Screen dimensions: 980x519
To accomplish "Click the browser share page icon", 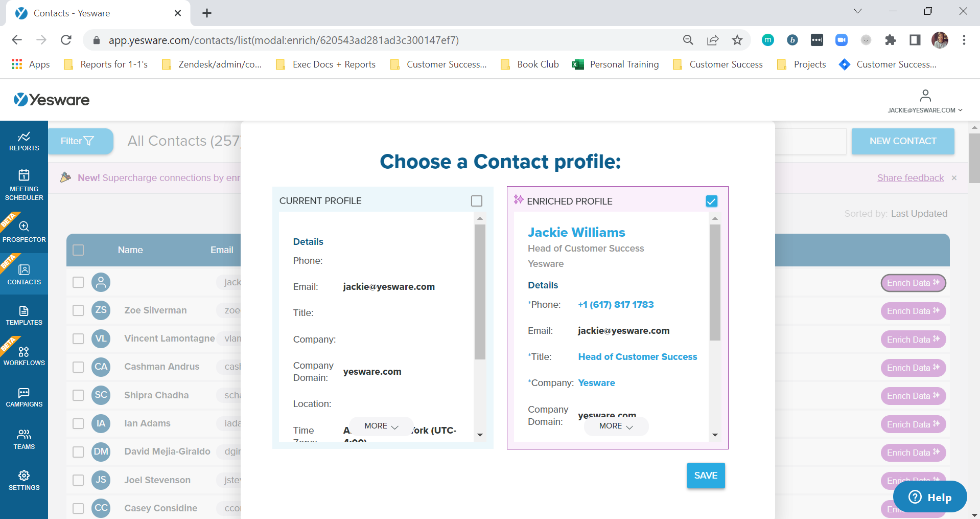I will (713, 40).
